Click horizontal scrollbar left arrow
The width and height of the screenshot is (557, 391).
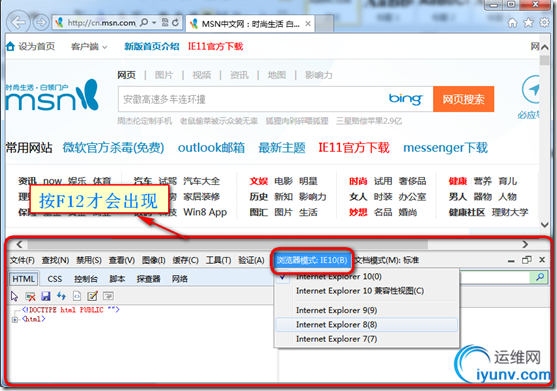pyautogui.click(x=20, y=244)
